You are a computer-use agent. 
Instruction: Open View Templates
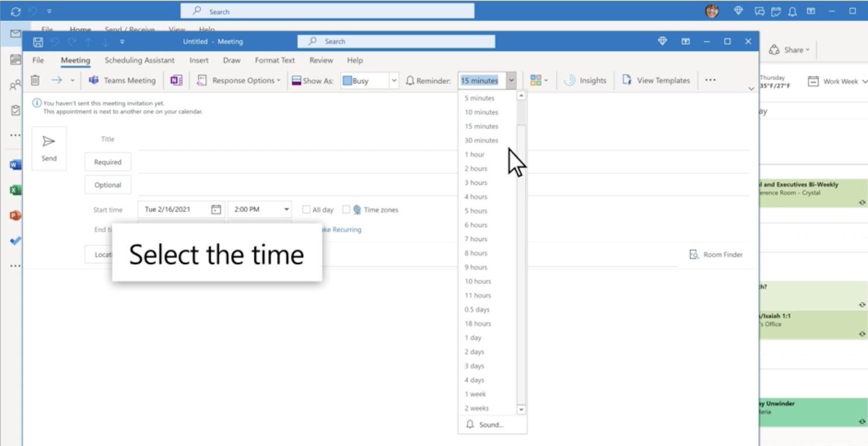tap(656, 80)
